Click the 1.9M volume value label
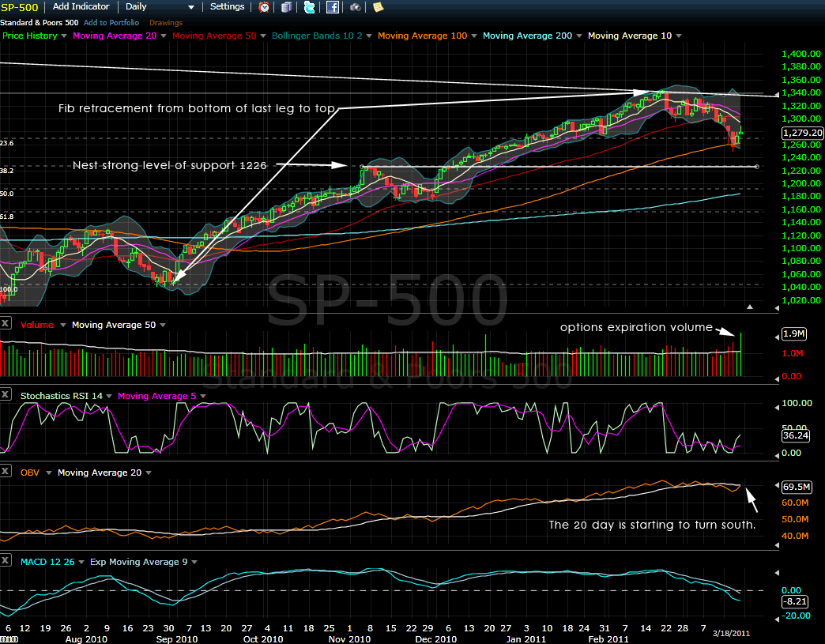 [794, 333]
